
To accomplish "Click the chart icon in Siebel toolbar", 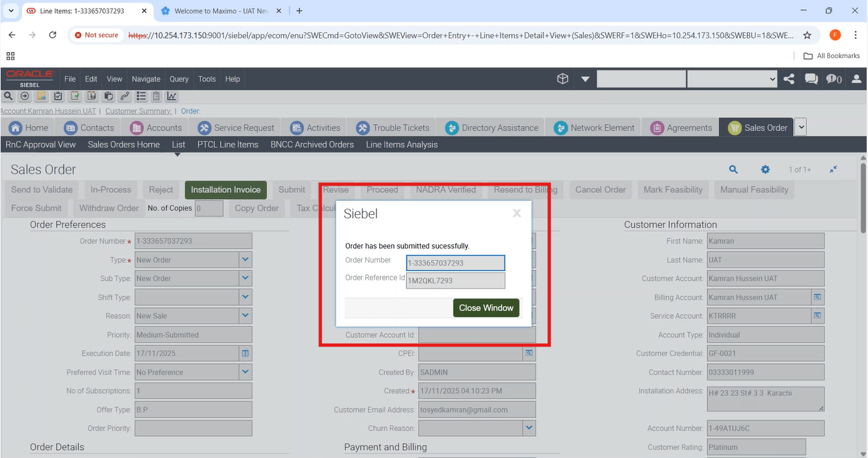I will tap(172, 96).
